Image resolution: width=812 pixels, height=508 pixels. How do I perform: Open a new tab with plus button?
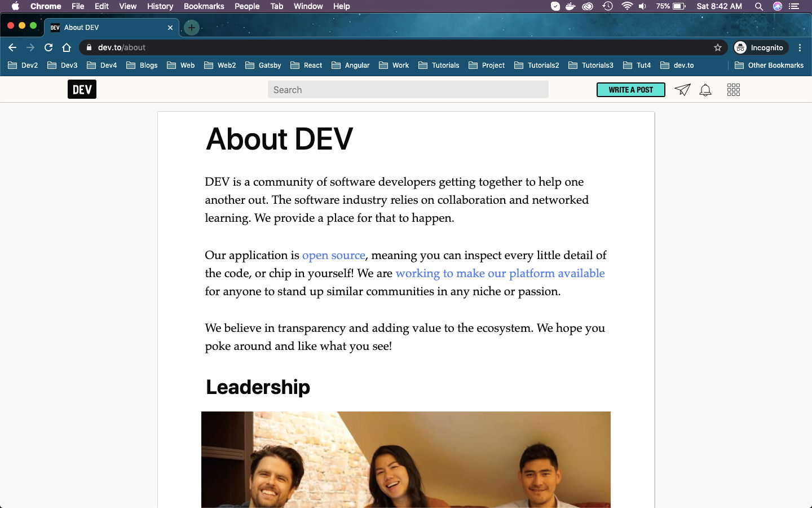[192, 27]
